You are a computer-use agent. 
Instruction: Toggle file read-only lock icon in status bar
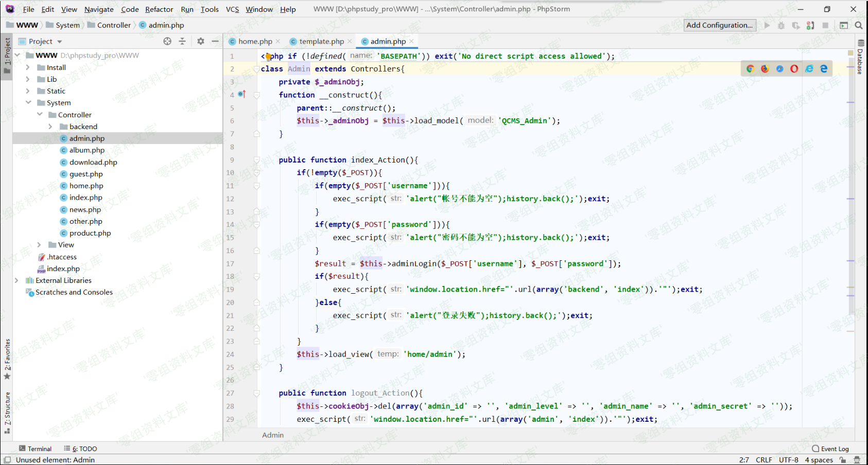843,460
